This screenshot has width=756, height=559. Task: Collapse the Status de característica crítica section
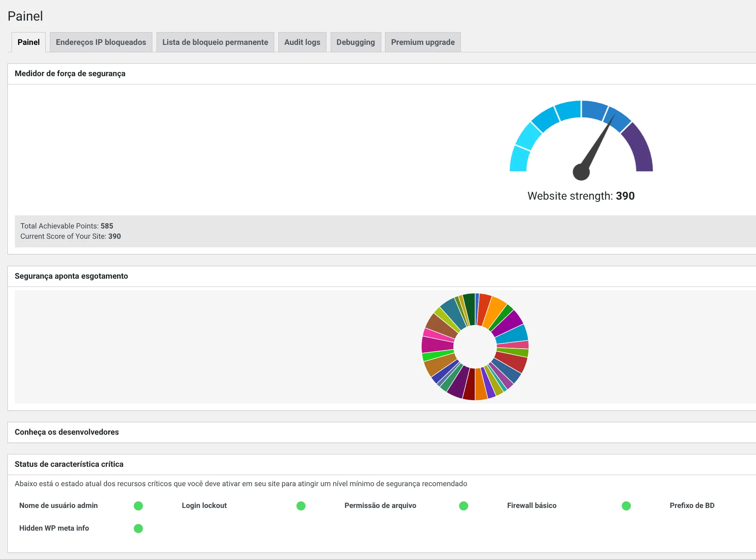coord(69,464)
